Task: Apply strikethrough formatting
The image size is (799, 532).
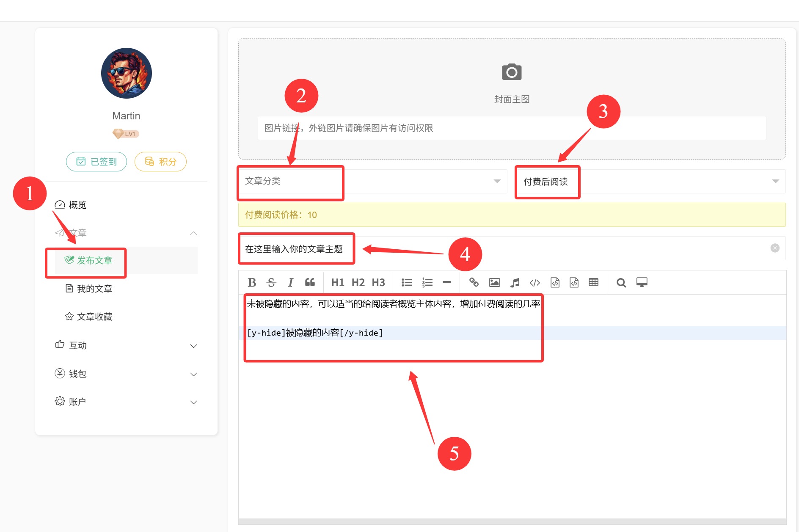Action: 271,282
